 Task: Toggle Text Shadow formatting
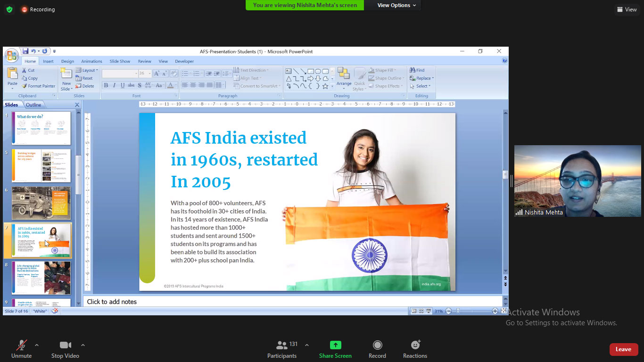coord(140,85)
